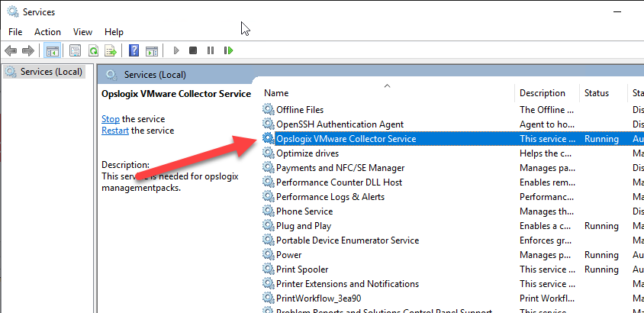Click the Refresh toolbar icon

pos(93,51)
